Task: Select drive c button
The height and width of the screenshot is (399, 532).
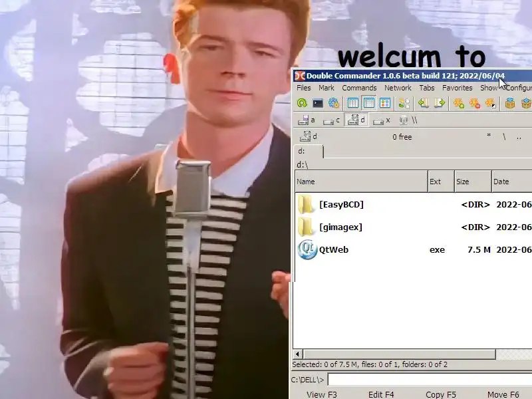Action: pyautogui.click(x=331, y=120)
